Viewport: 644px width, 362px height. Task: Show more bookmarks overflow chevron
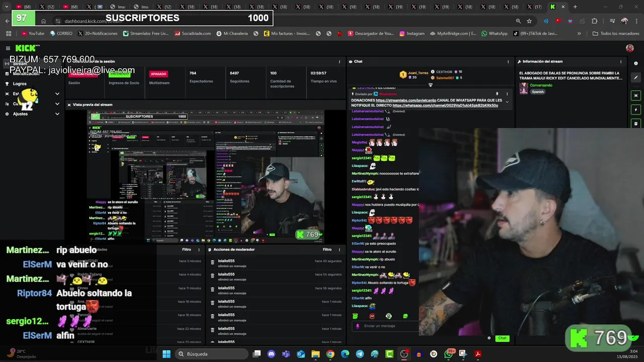click(579, 34)
